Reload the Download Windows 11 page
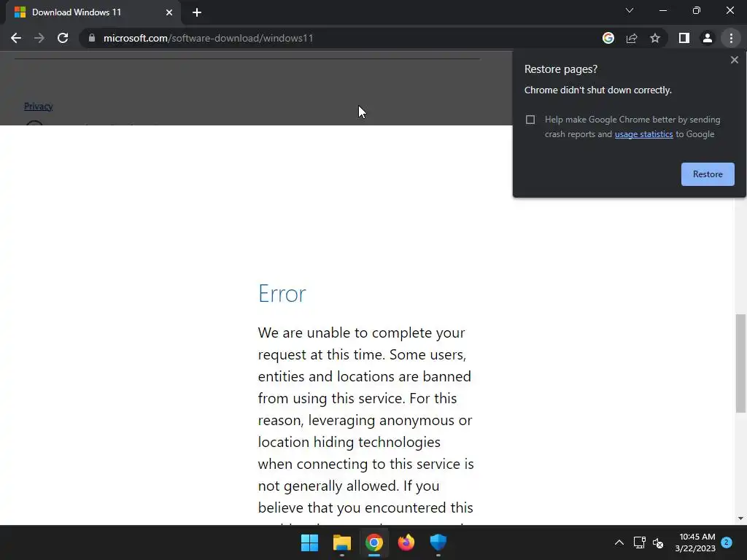 (63, 38)
